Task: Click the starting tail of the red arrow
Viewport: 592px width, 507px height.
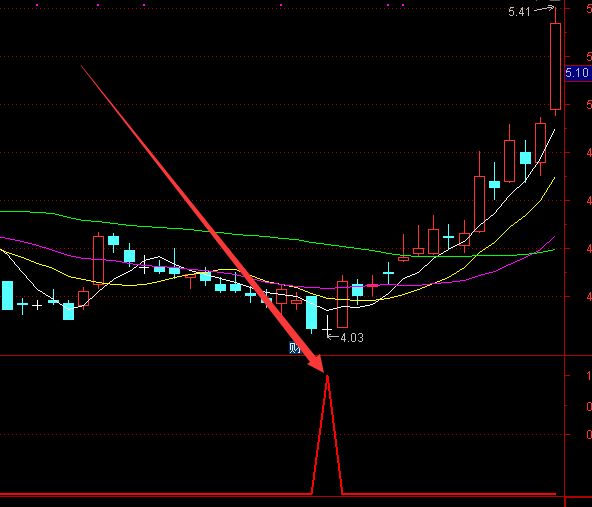Action: [82, 66]
